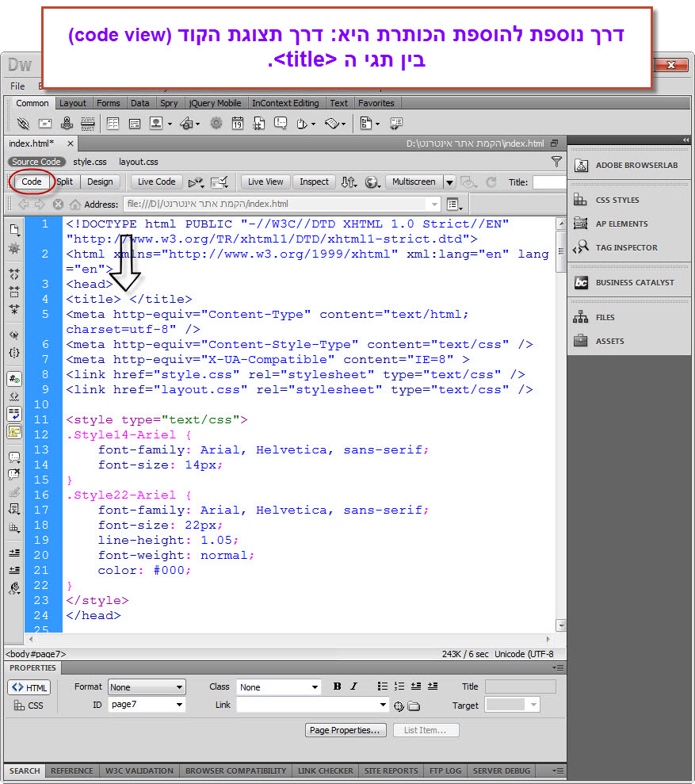Open the CSS Styles panel
Viewport: 695px width, 784px height.
[x=617, y=200]
